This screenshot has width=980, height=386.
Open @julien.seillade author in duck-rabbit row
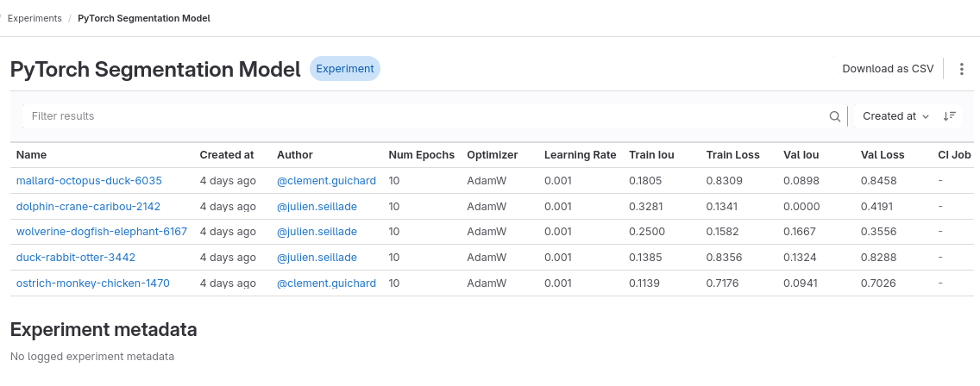317,258
